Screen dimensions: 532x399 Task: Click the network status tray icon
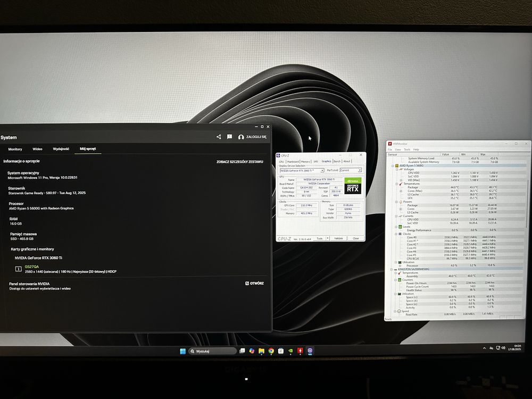pyautogui.click(x=498, y=348)
